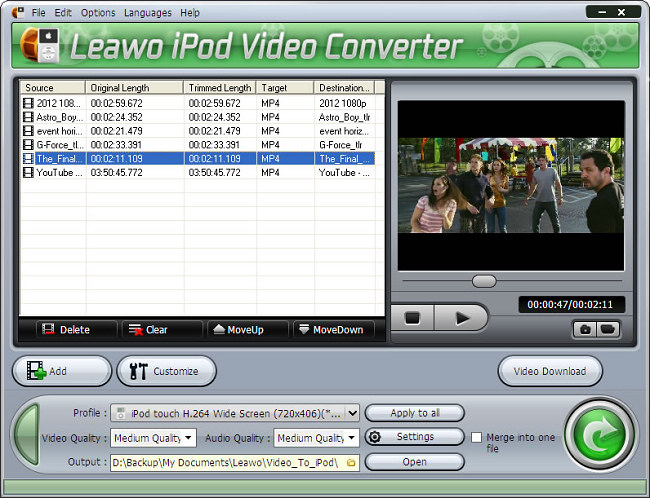Open the Help menu
Image resolution: width=650 pixels, height=498 pixels.
[x=190, y=13]
